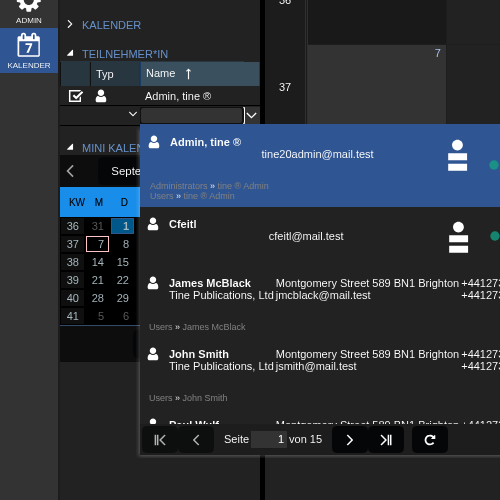This screenshot has height=500, width=500.
Task: Uncheck the Admin, tine attendee checkbox
Action: (76, 96)
